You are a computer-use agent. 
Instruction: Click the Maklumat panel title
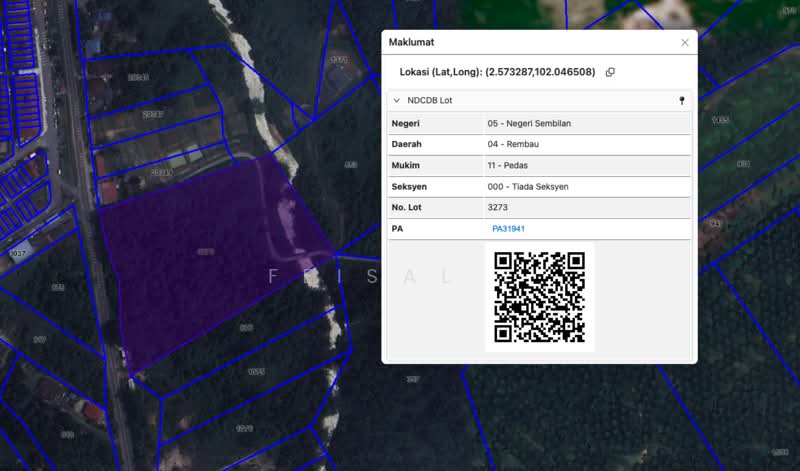[411, 42]
